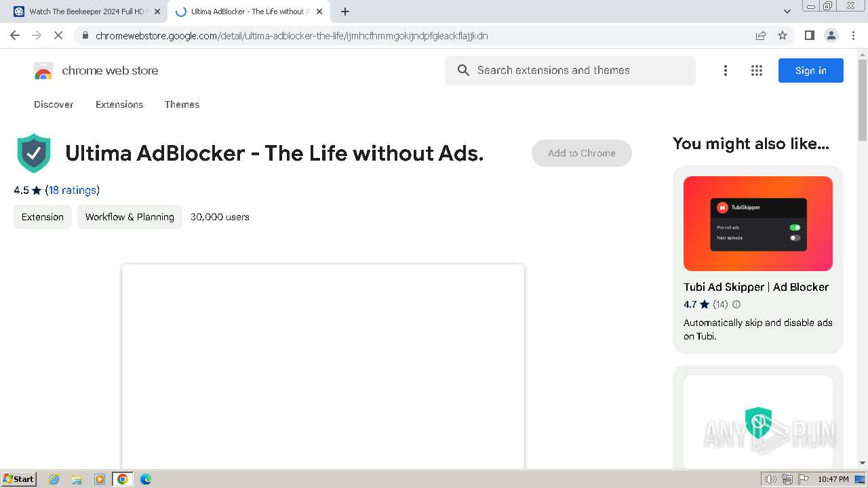Open the Windows Start menu
This screenshot has height=488, width=868.
tap(19, 479)
